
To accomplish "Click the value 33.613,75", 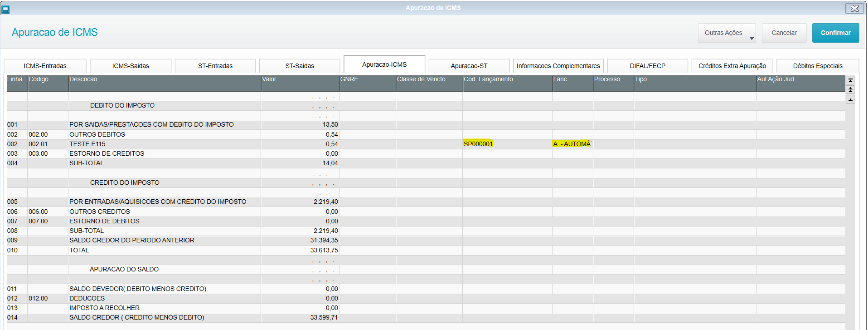I will 324,250.
